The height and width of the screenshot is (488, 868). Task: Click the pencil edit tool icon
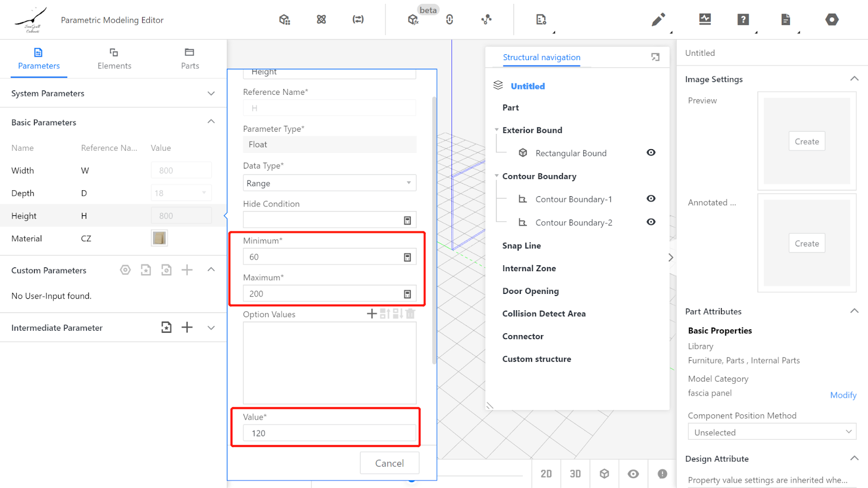click(658, 20)
